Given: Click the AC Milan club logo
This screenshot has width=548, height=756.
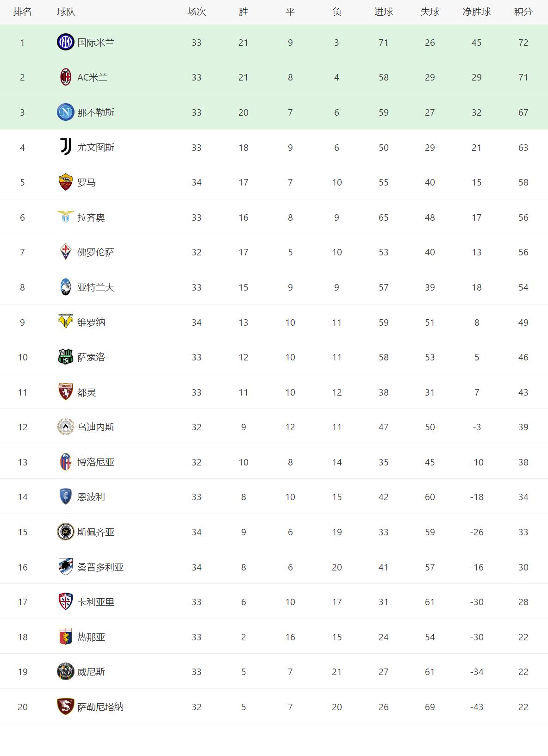Looking at the screenshot, I should (65, 77).
